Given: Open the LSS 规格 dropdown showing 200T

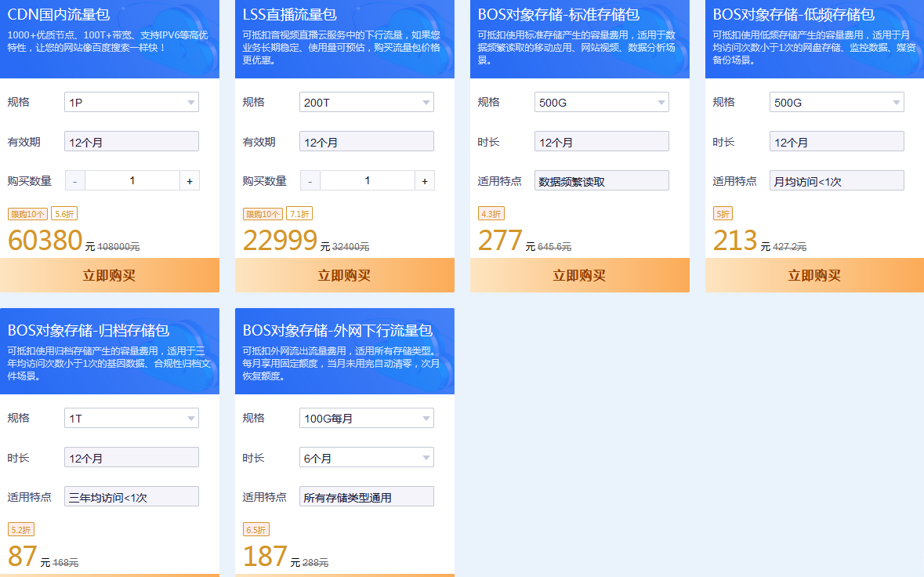Looking at the screenshot, I should pyautogui.click(x=367, y=102).
